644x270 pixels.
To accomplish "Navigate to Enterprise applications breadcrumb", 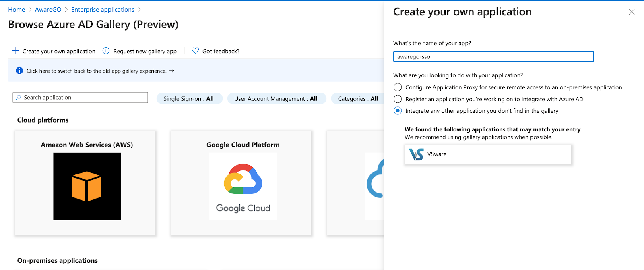I will click(103, 10).
